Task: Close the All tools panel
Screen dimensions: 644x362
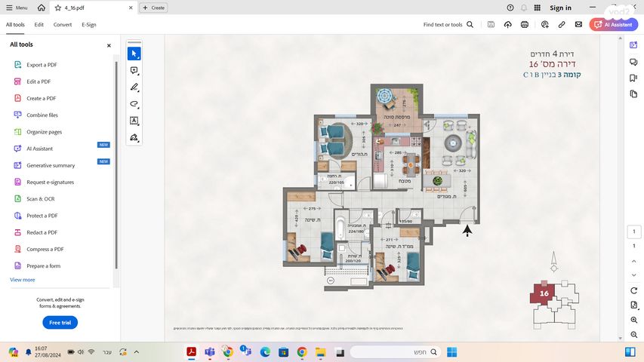Action: pyautogui.click(x=109, y=45)
